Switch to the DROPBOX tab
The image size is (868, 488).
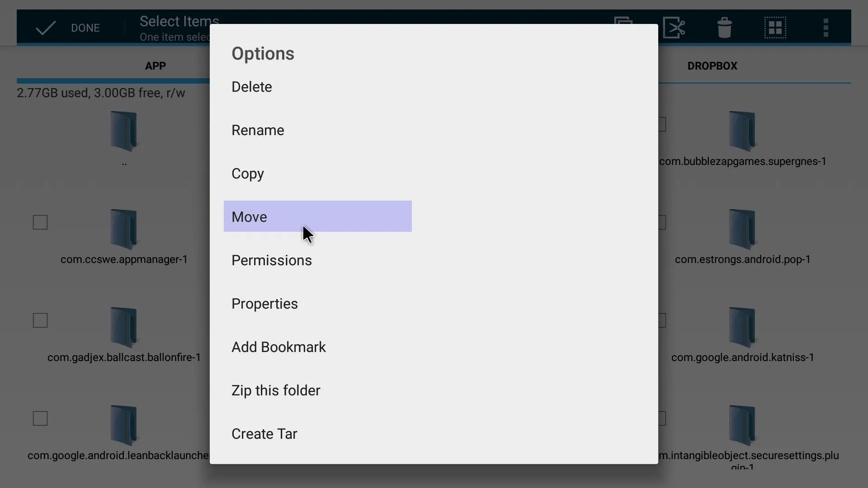click(712, 66)
